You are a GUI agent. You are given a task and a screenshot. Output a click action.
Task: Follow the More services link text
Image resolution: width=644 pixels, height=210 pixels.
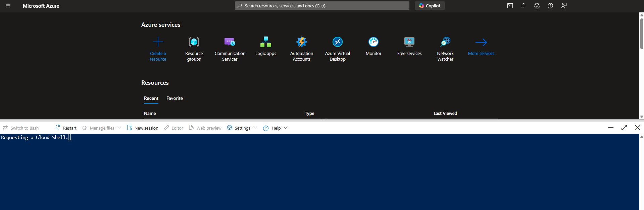(x=481, y=53)
